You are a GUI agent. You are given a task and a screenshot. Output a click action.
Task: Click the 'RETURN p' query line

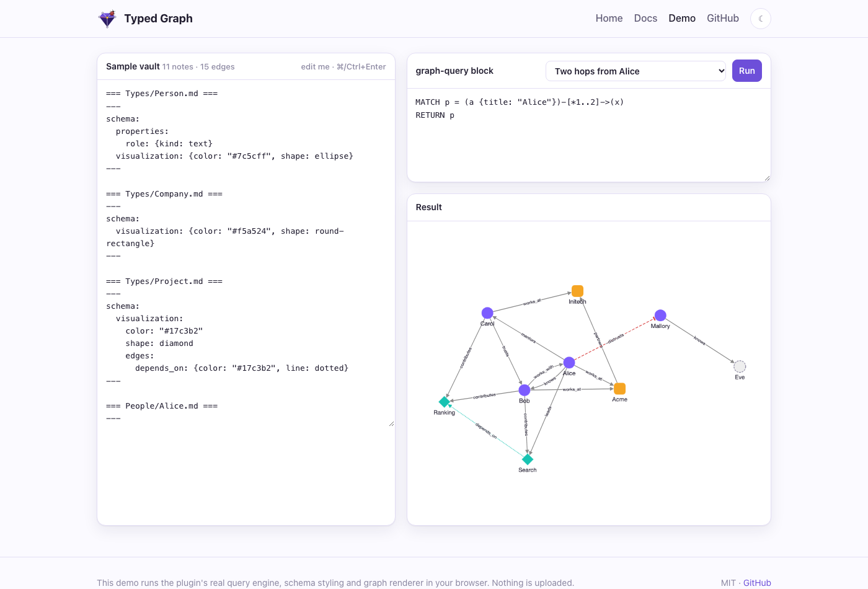point(435,115)
